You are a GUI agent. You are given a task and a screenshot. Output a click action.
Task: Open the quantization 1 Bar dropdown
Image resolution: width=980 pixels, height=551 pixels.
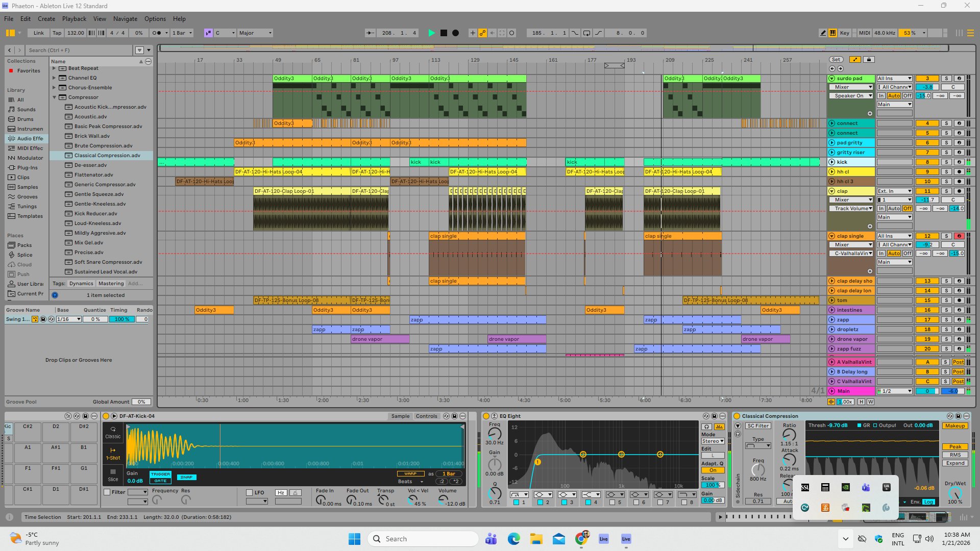(182, 33)
